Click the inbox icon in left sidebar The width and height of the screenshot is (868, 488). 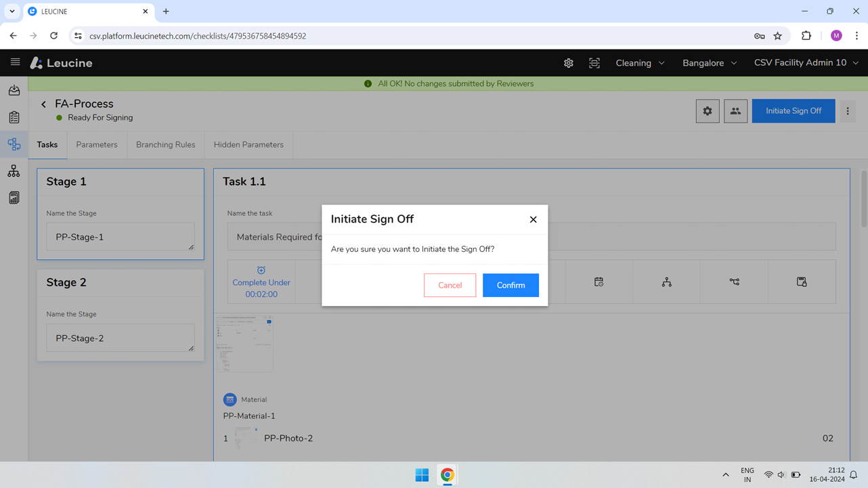pyautogui.click(x=14, y=90)
